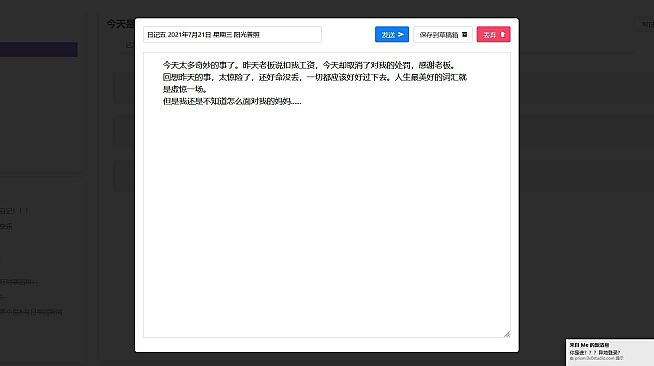This screenshot has height=366, width=654.
Task: Click inside the diary body text area
Action: pos(327,195)
